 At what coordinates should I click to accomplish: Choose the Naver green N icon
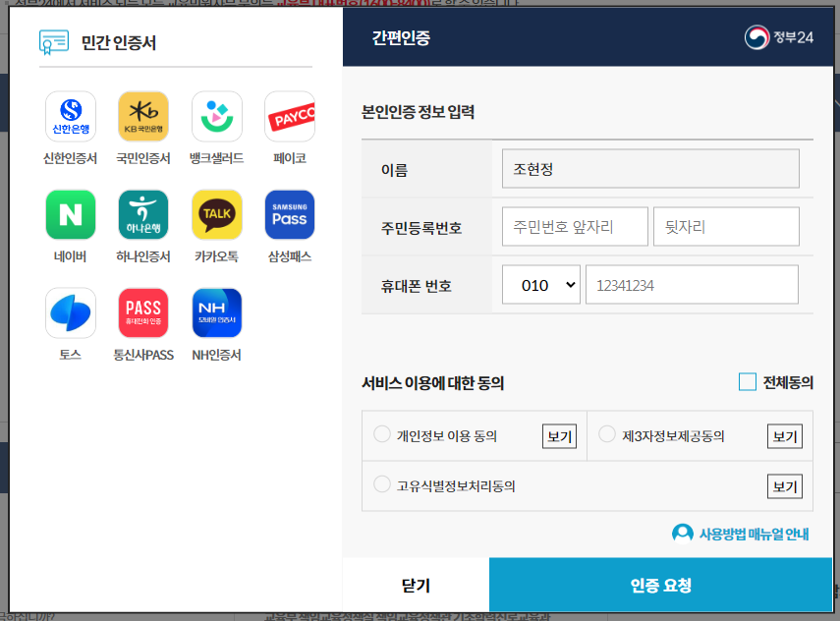point(71,215)
